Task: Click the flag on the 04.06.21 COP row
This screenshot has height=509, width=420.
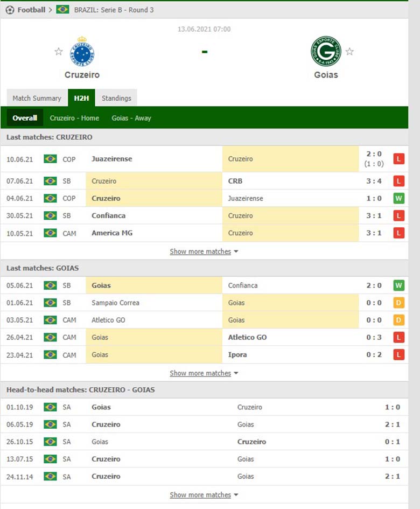Action: [50, 198]
